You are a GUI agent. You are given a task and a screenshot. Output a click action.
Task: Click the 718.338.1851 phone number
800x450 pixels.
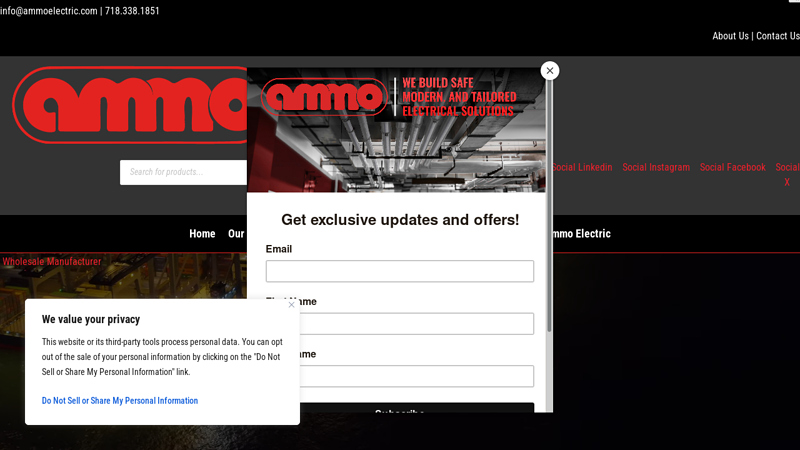(x=132, y=11)
